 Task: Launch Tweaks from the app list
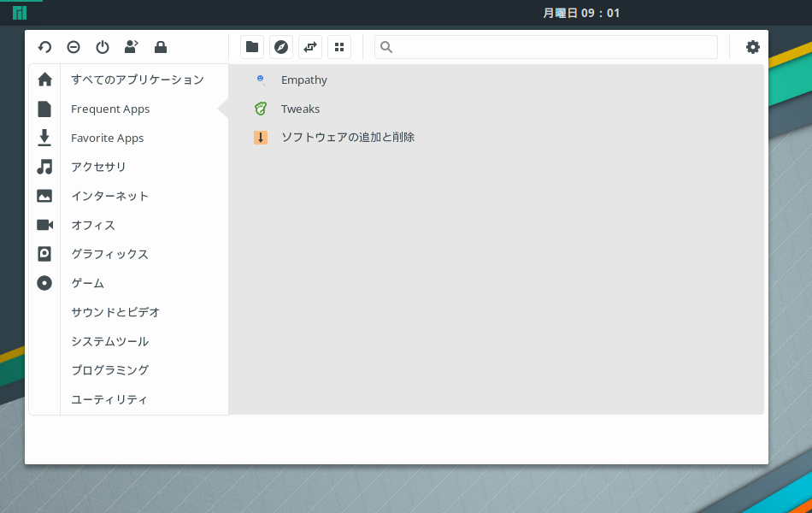300,109
